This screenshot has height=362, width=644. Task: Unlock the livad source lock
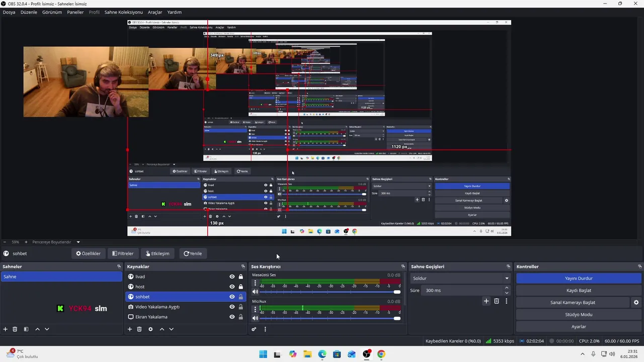point(241,277)
